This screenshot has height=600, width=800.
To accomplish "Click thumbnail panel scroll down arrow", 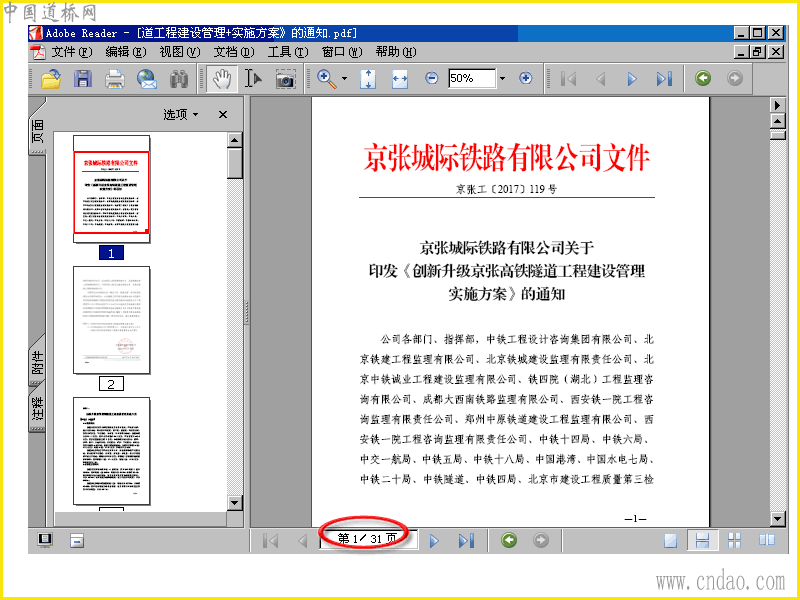I will pos(234,503).
